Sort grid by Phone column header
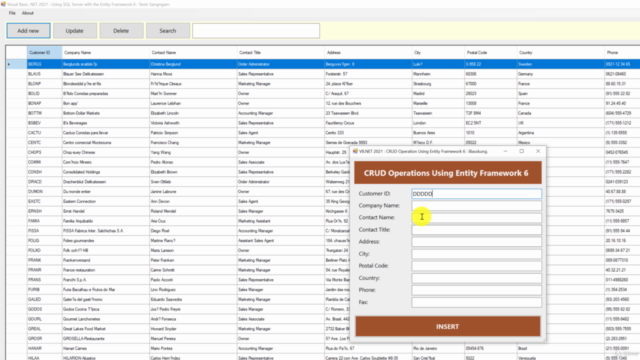This screenshot has height=360, width=640. 622,53
